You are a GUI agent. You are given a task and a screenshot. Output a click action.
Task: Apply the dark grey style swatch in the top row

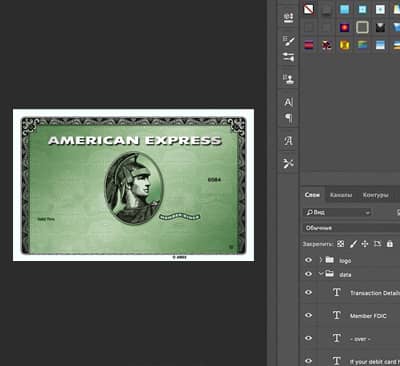(327, 9)
